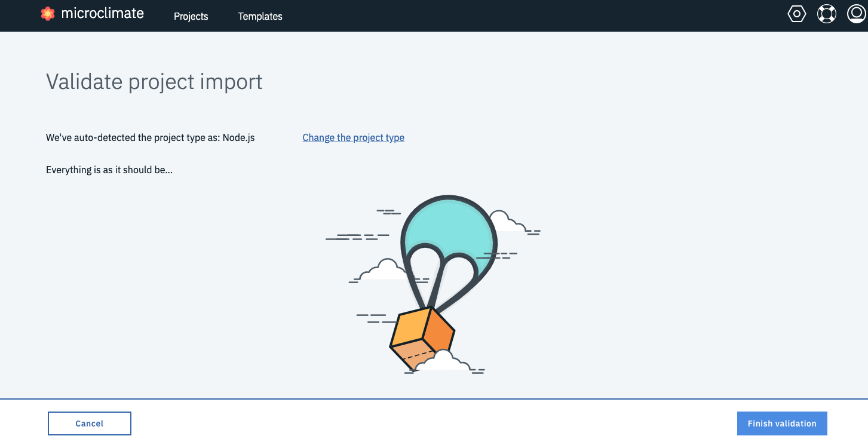The image size is (868, 442).
Task: Click the wind lines left of the parachute
Action: coord(357,236)
